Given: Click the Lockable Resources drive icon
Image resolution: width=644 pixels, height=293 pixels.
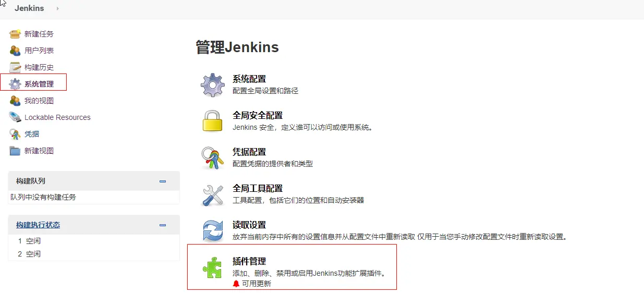Looking at the screenshot, I should click(15, 117).
